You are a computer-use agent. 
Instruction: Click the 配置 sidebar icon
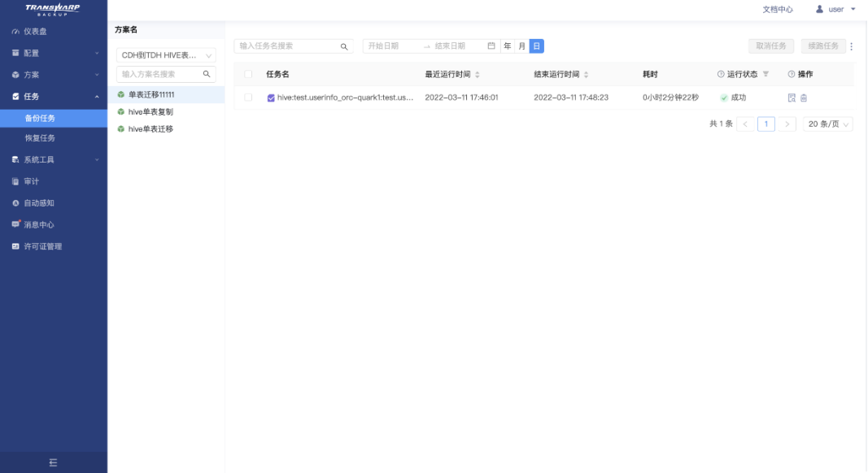15,53
